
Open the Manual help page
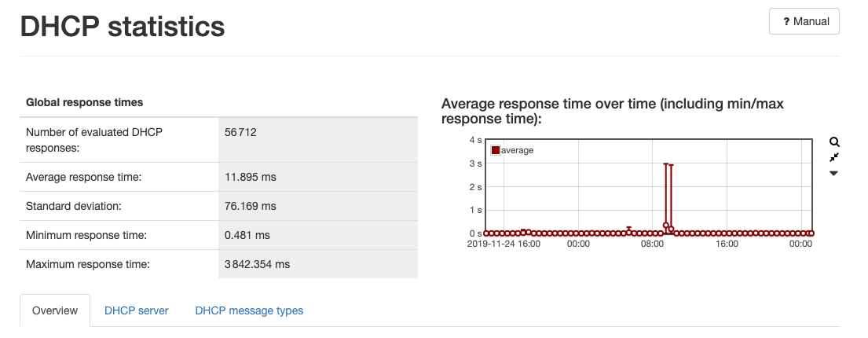(x=804, y=21)
